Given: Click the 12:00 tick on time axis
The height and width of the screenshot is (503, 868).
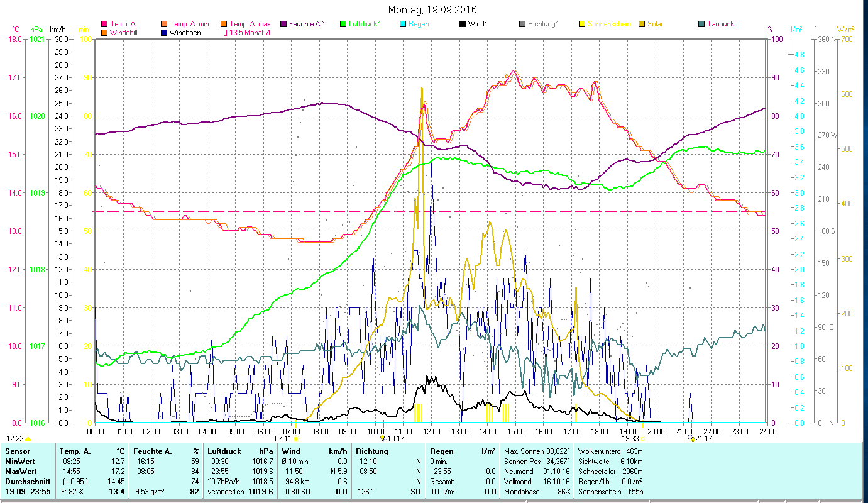Looking at the screenshot, I should tap(431, 431).
